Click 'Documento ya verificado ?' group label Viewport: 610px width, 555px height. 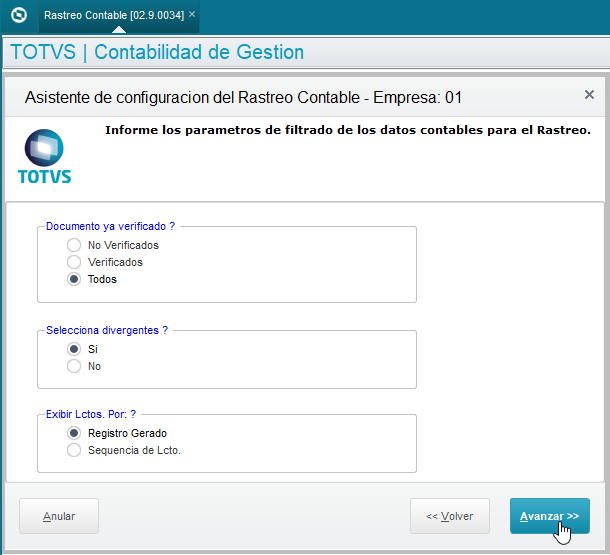click(110, 226)
